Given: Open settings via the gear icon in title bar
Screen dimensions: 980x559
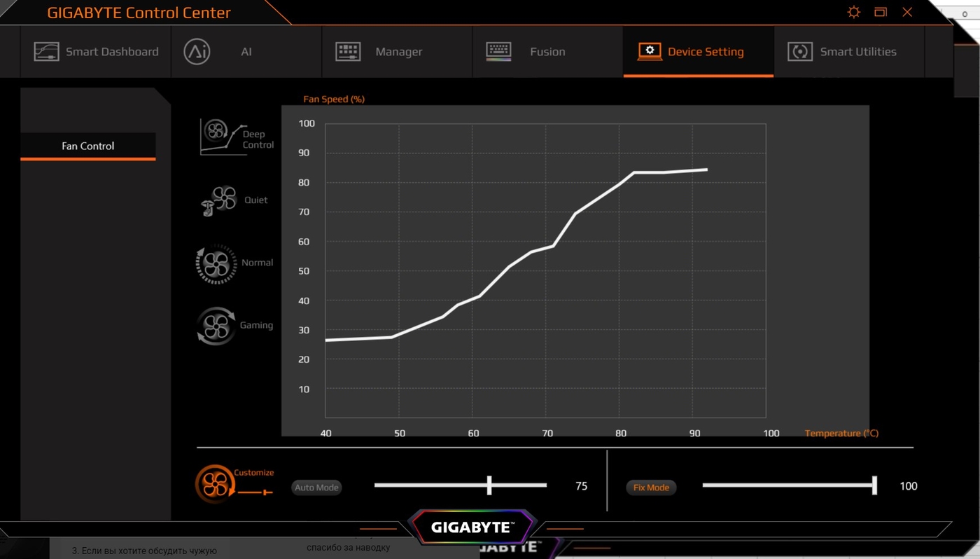Looking at the screenshot, I should coord(853,12).
